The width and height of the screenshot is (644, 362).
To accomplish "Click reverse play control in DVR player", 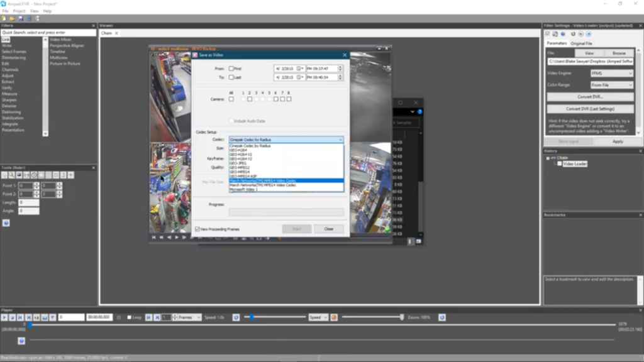I will (169, 237).
